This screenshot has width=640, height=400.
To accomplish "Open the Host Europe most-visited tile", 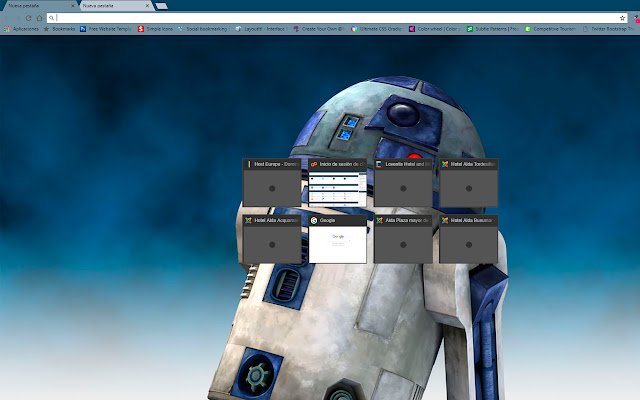I will point(272,182).
